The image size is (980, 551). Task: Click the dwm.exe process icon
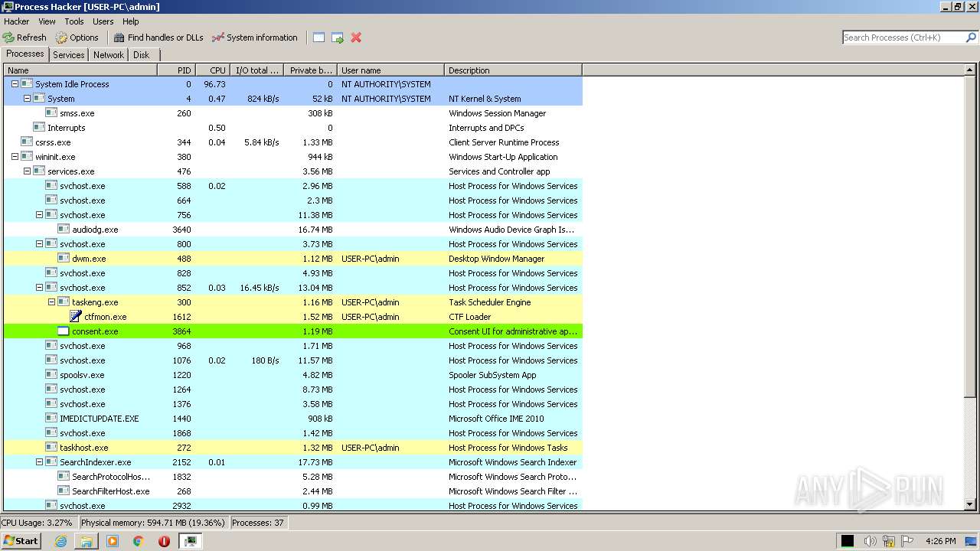coord(64,259)
